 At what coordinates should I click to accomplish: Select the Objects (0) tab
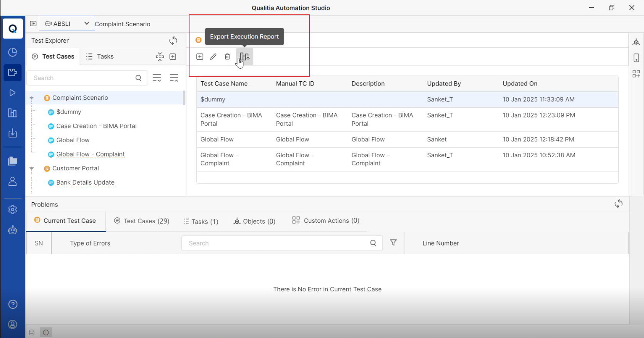coord(255,221)
